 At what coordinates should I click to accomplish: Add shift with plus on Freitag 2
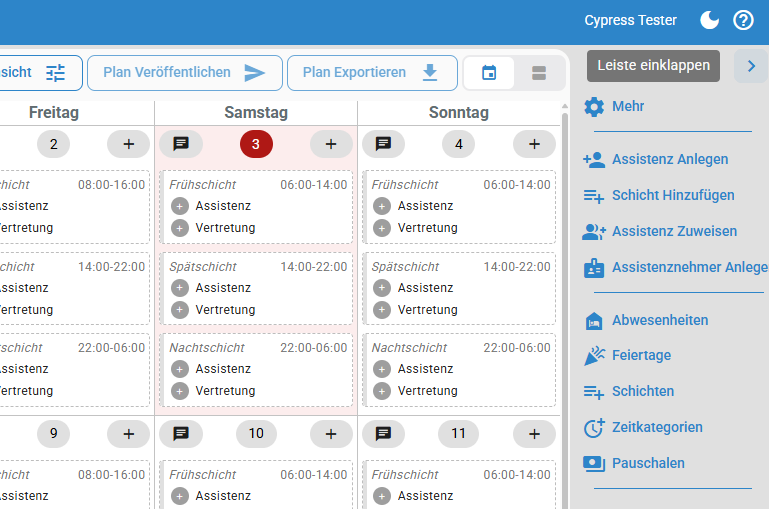point(128,144)
